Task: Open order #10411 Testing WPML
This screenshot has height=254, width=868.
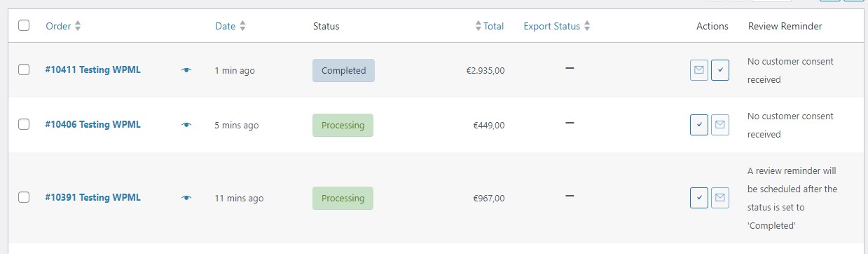Action: tap(93, 69)
